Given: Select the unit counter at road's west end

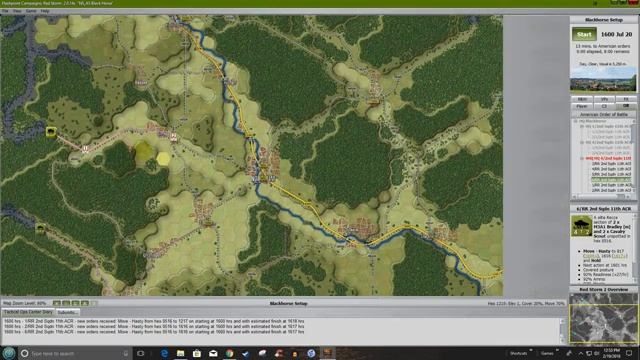Looking at the screenshot, I should point(51,132).
